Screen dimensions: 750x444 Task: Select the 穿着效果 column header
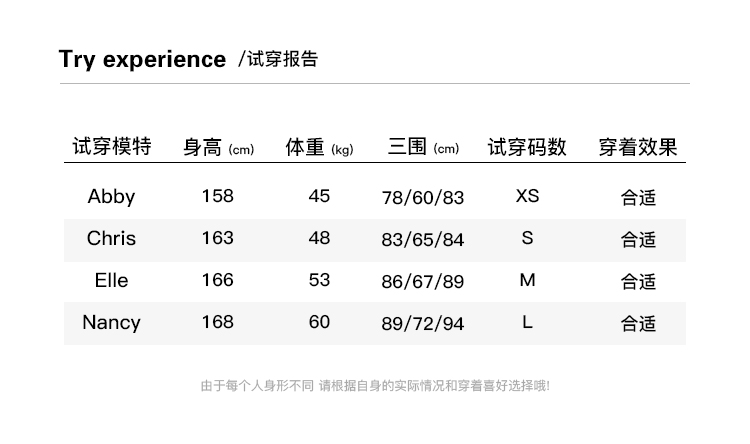(638, 148)
